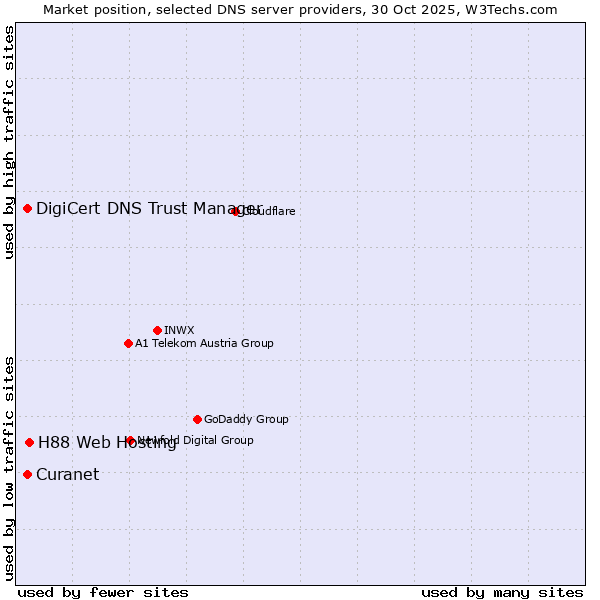Click the 'used by high traffic sites' axis label
600x600 pixels.
(9, 142)
